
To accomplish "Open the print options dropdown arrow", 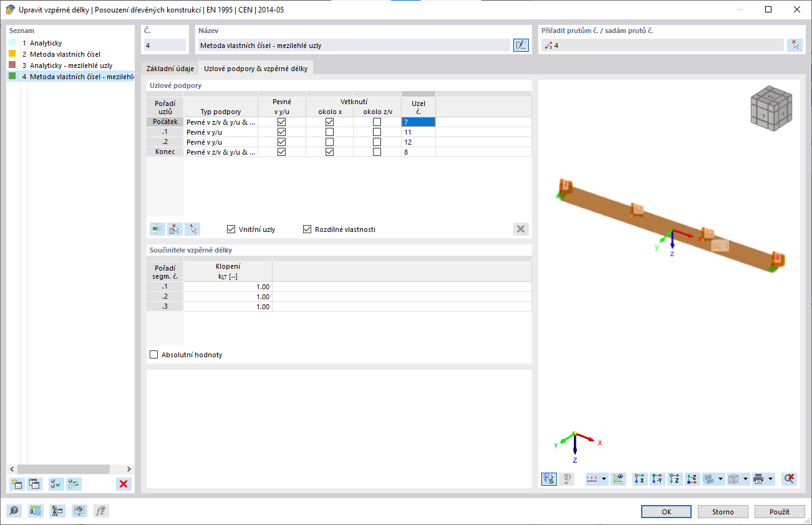I will [771, 479].
